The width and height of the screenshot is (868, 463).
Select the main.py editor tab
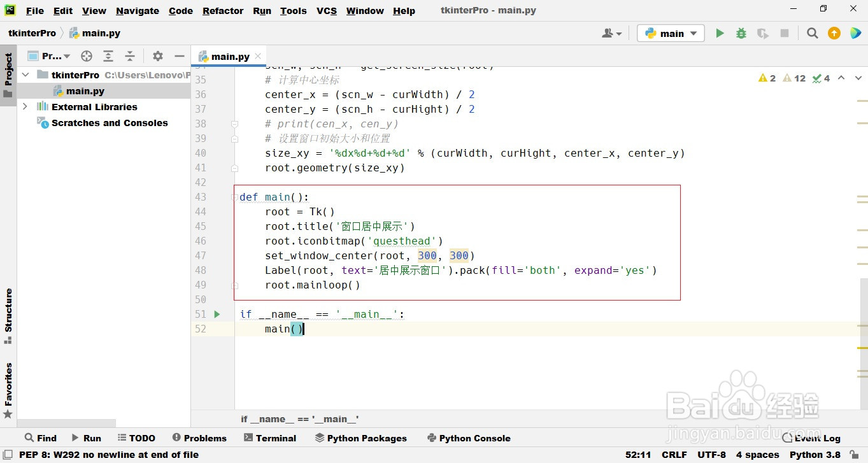click(x=229, y=56)
